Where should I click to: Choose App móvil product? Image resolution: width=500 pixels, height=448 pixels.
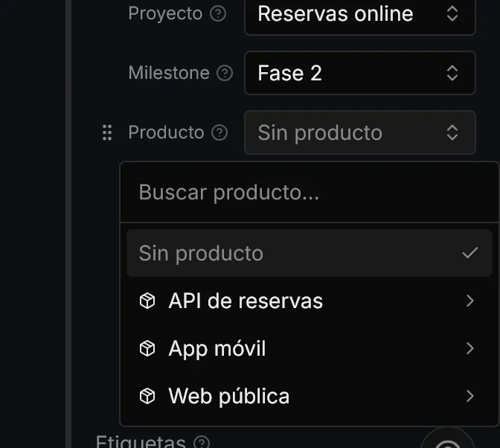click(x=310, y=348)
